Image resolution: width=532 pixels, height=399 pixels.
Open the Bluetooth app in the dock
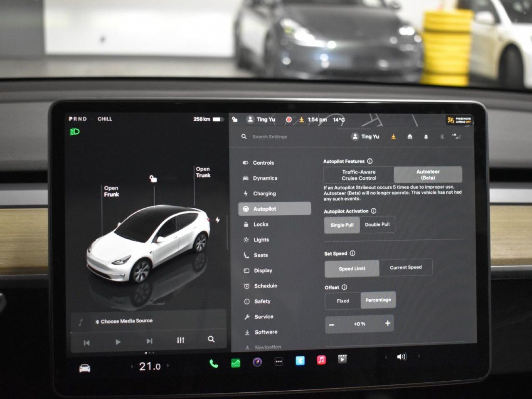click(x=300, y=360)
